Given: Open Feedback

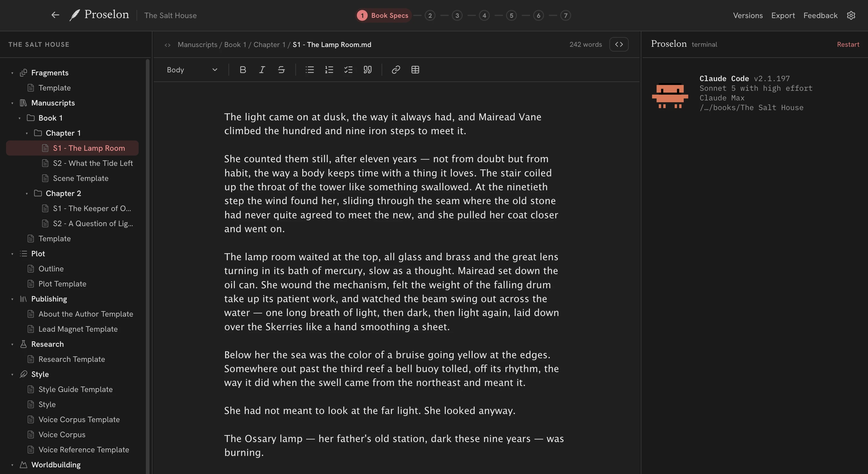Looking at the screenshot, I should pyautogui.click(x=820, y=15).
